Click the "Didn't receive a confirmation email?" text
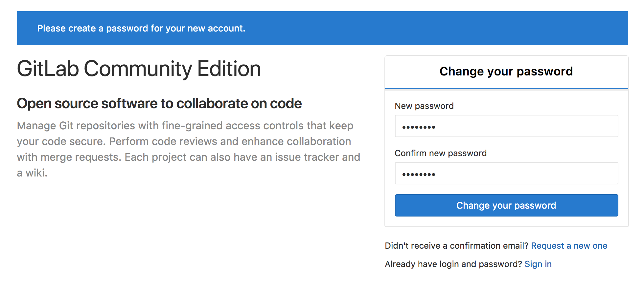644x290 pixels. tap(456, 246)
